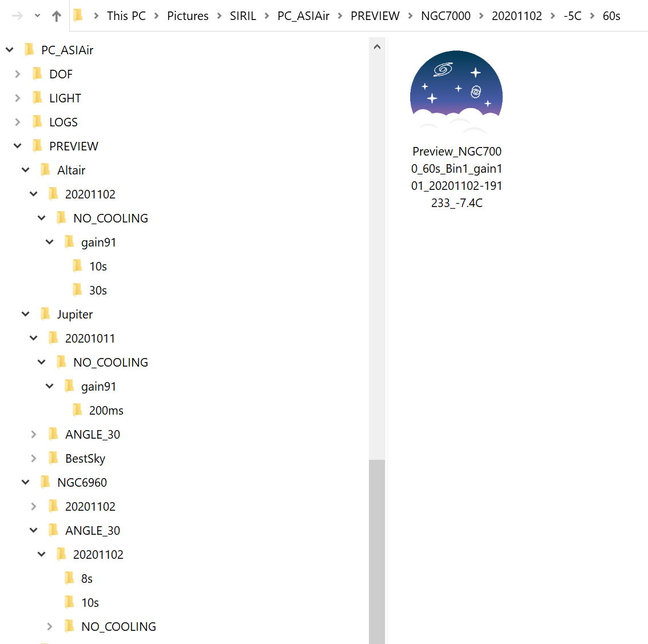
Task: Click the LOGS folder icon
Action: [x=37, y=121]
